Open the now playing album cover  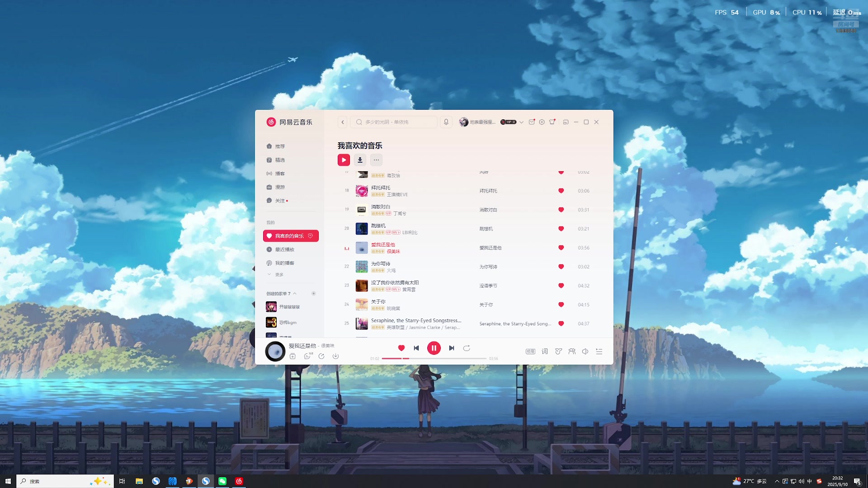pyautogui.click(x=275, y=351)
